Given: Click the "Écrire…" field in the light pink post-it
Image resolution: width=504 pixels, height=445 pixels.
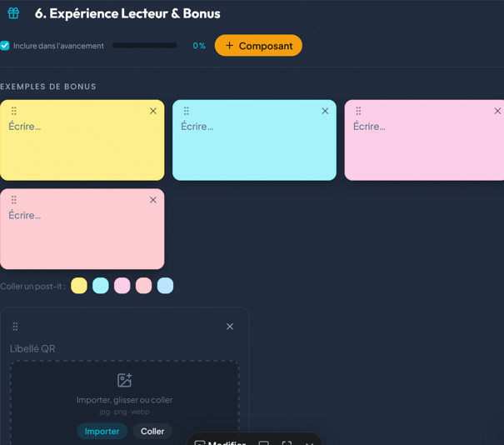Looking at the screenshot, I should point(427,127).
